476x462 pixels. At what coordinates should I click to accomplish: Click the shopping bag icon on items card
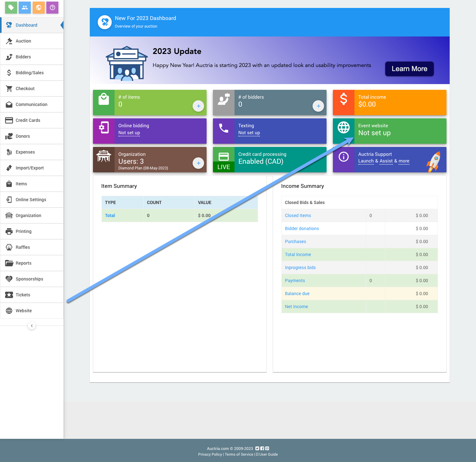tap(104, 99)
